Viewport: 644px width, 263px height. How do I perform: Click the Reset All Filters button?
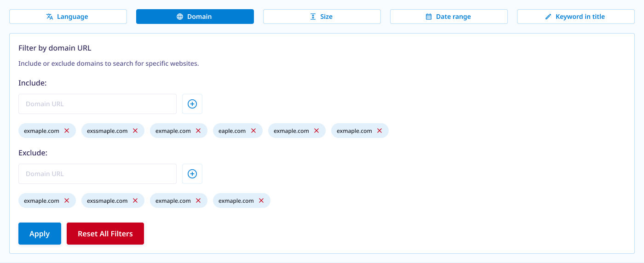105,234
